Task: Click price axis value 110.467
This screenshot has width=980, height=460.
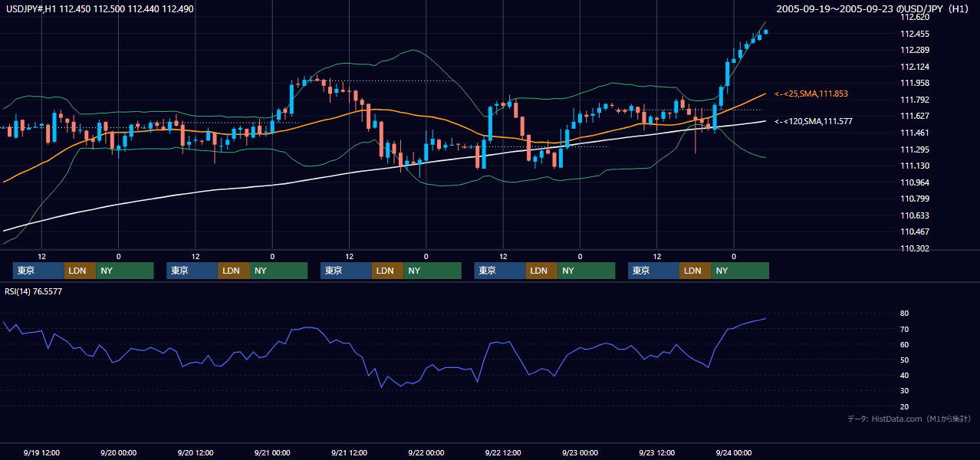Action: 915,232
